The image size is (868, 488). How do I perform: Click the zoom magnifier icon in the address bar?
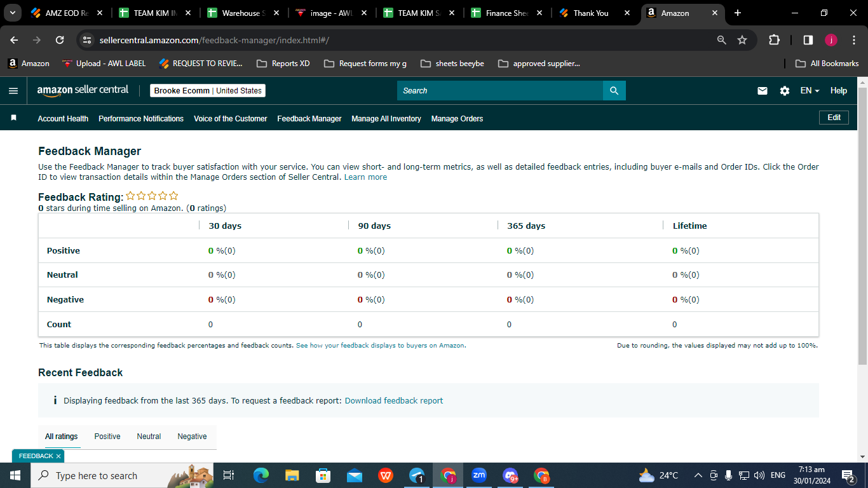click(722, 40)
